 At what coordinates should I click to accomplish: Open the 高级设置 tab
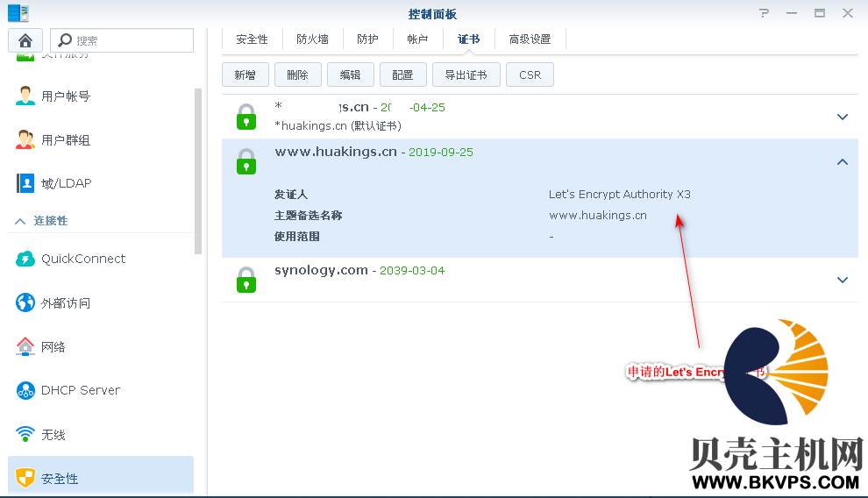[x=530, y=39]
